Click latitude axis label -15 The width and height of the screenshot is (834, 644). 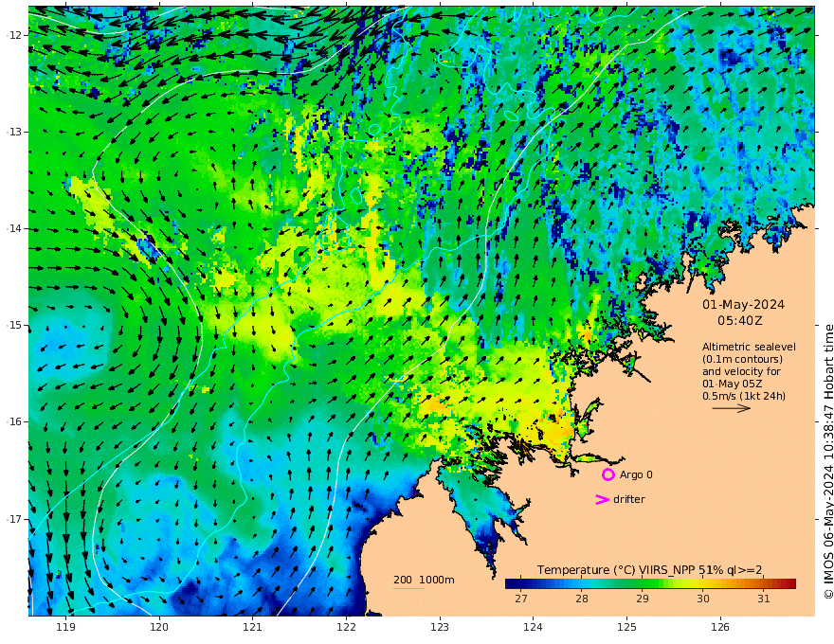click(14, 325)
